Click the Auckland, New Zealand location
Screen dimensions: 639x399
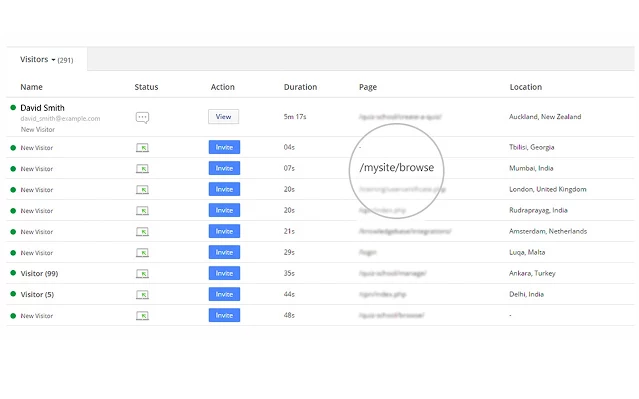pyautogui.click(x=545, y=117)
